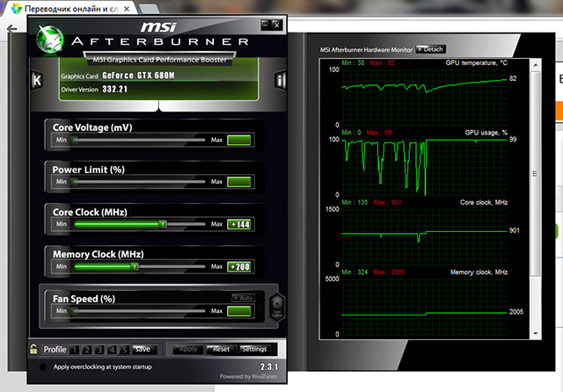Screen dimensions: 563x392
Task: Click the Memory Clock +200 value field
Action: (239, 267)
